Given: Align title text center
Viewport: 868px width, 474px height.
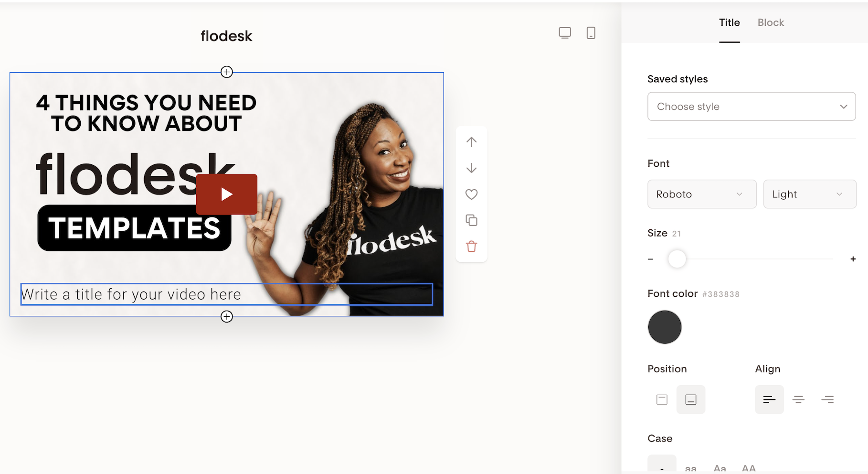Looking at the screenshot, I should point(798,399).
